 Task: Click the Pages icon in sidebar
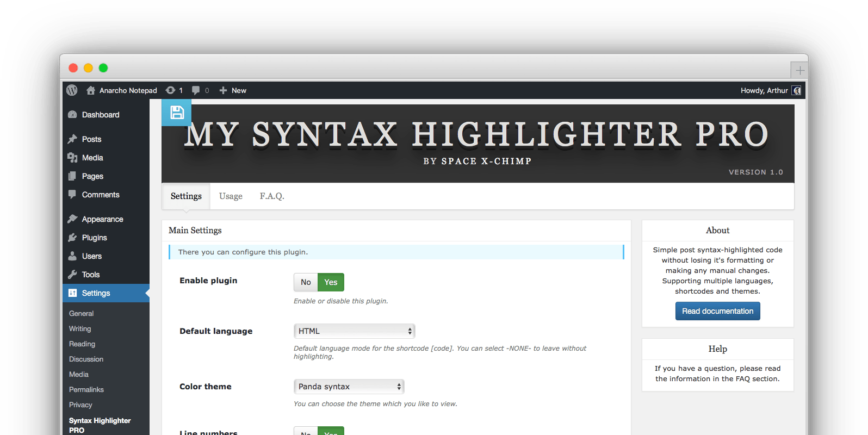[72, 176]
